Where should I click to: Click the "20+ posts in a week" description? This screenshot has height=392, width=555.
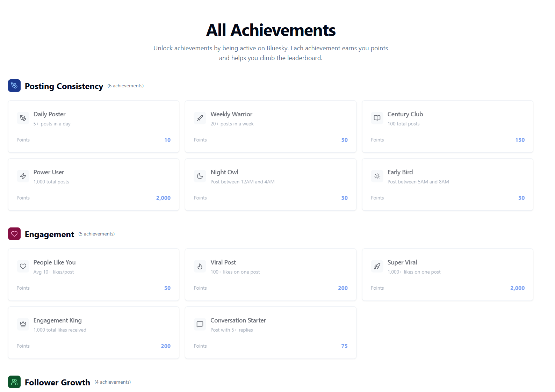point(232,124)
